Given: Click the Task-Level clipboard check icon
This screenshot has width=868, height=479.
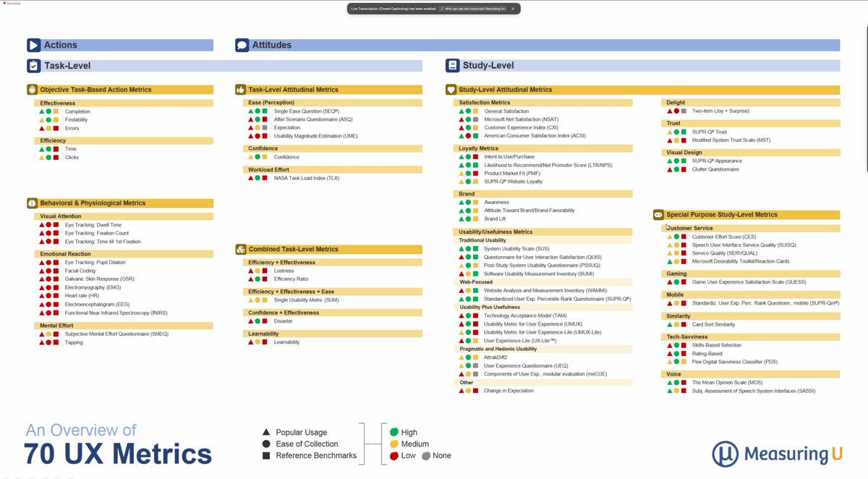Looking at the screenshot, I should coord(33,65).
